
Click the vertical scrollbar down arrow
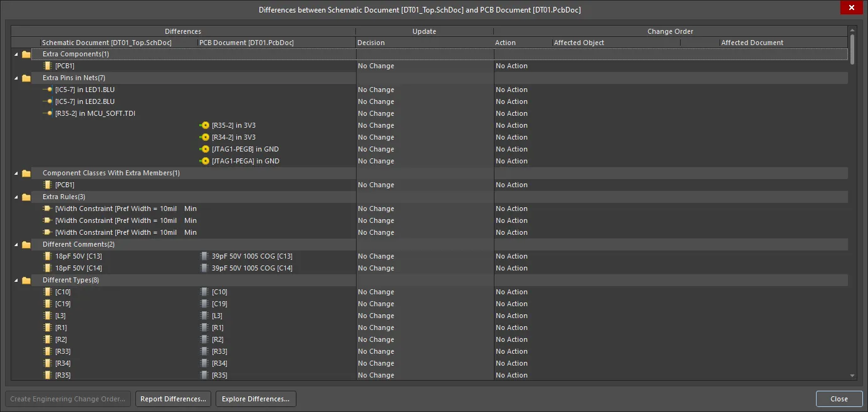click(x=852, y=376)
